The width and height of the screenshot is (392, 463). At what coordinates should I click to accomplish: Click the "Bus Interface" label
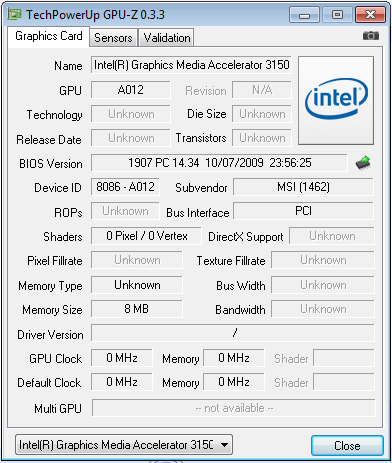click(x=198, y=213)
